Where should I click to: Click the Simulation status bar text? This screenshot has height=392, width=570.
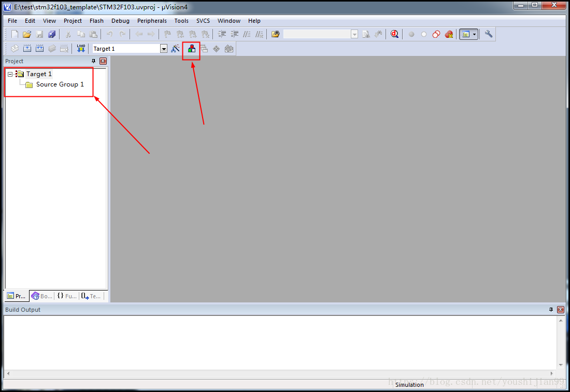(x=409, y=385)
